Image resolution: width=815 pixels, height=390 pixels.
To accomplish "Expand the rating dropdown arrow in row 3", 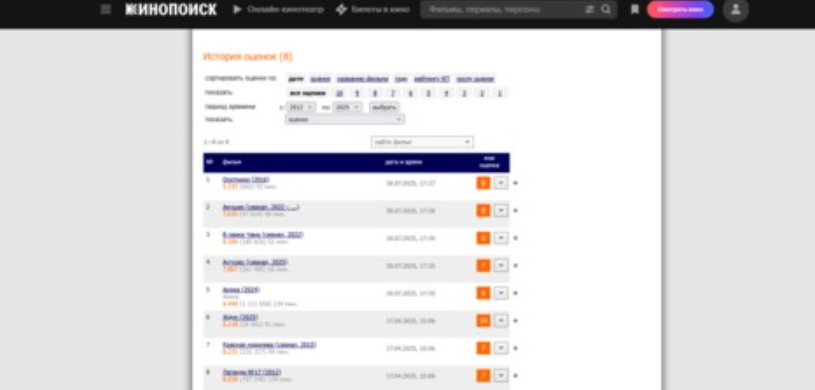I will 501,238.
